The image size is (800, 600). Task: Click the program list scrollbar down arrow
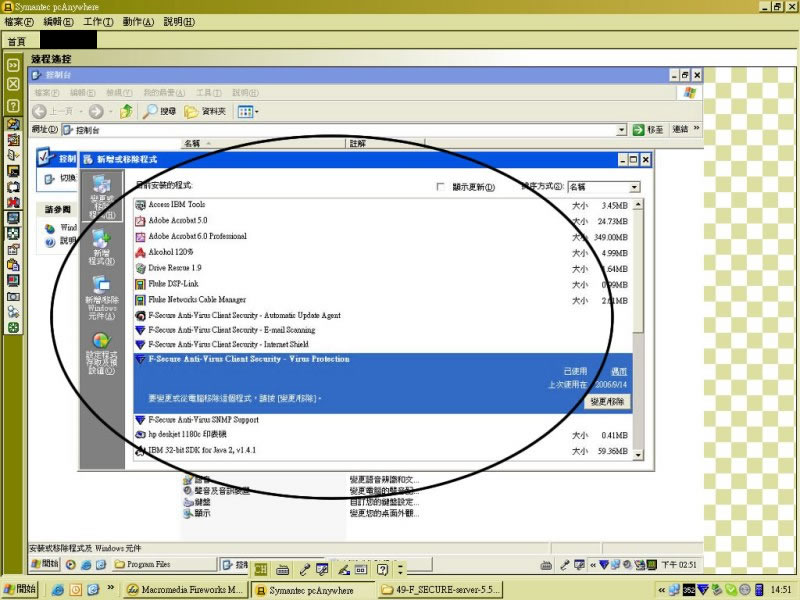[638, 455]
